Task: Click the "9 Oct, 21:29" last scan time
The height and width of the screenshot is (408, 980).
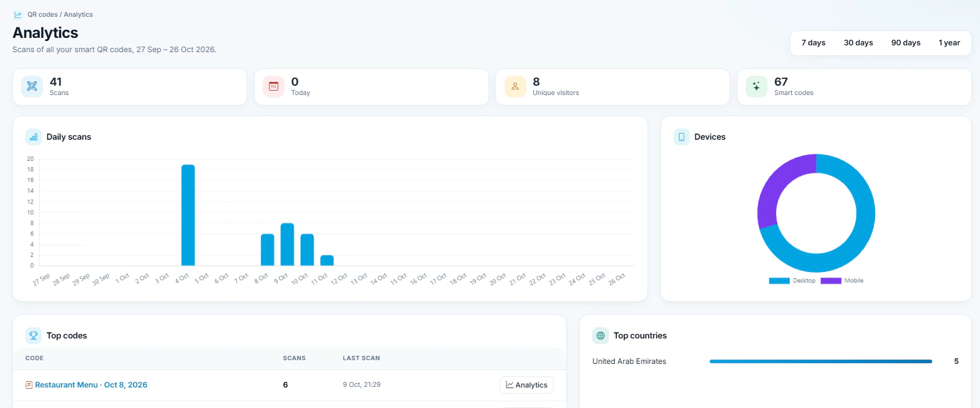Action: (x=362, y=385)
